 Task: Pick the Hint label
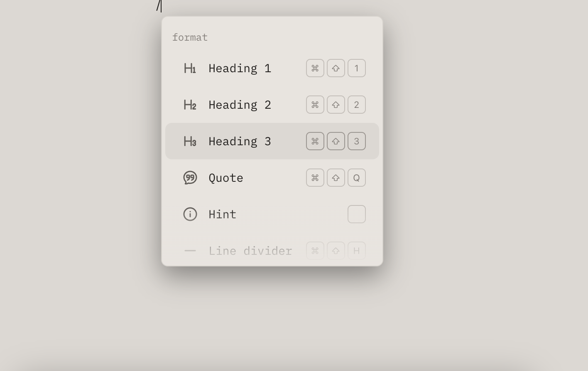click(222, 214)
